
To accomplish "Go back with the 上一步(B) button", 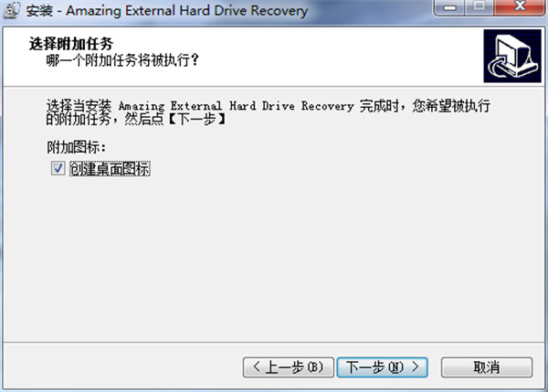I will [x=289, y=367].
